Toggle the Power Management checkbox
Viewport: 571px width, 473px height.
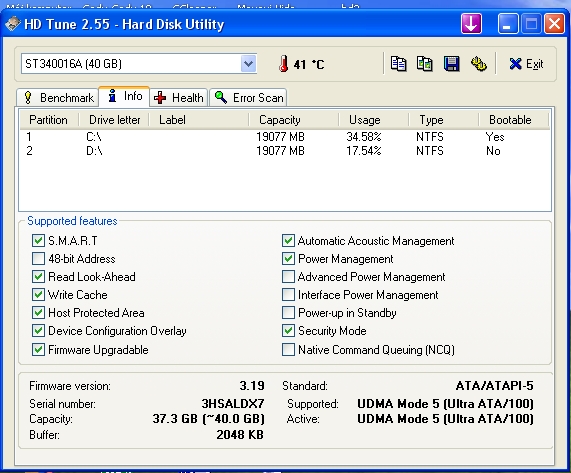(x=288, y=259)
